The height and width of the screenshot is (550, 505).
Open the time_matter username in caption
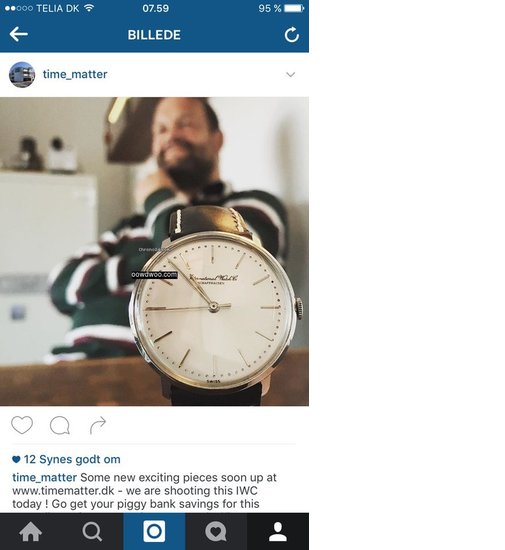45,477
